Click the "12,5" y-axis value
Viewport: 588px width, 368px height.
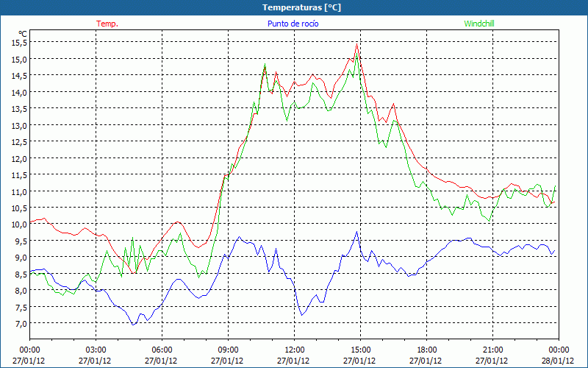[20, 141]
